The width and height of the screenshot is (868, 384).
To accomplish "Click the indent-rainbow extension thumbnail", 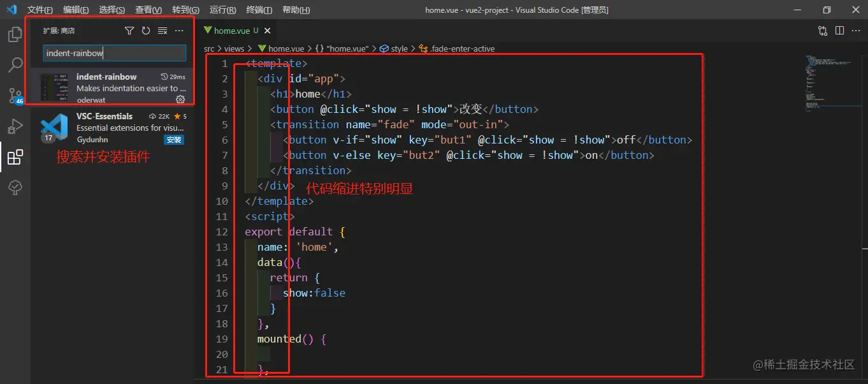I will coord(54,87).
